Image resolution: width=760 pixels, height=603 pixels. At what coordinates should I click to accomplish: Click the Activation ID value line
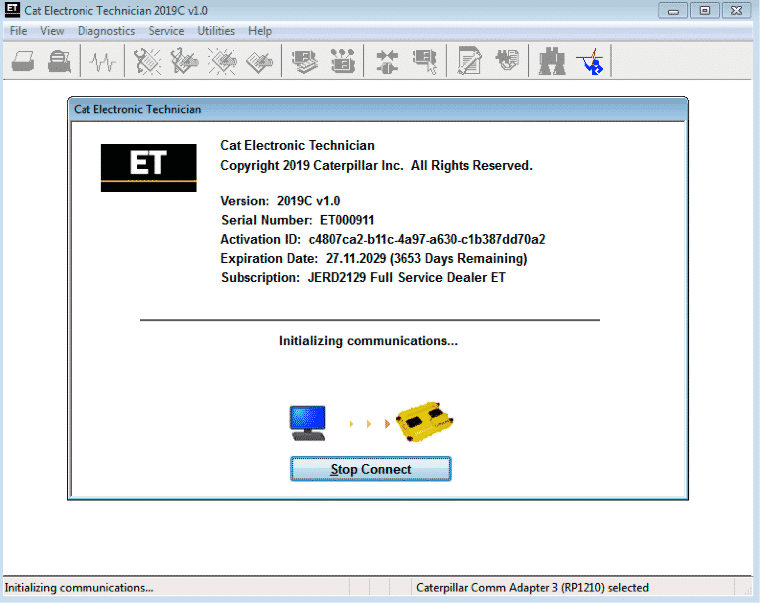point(383,239)
